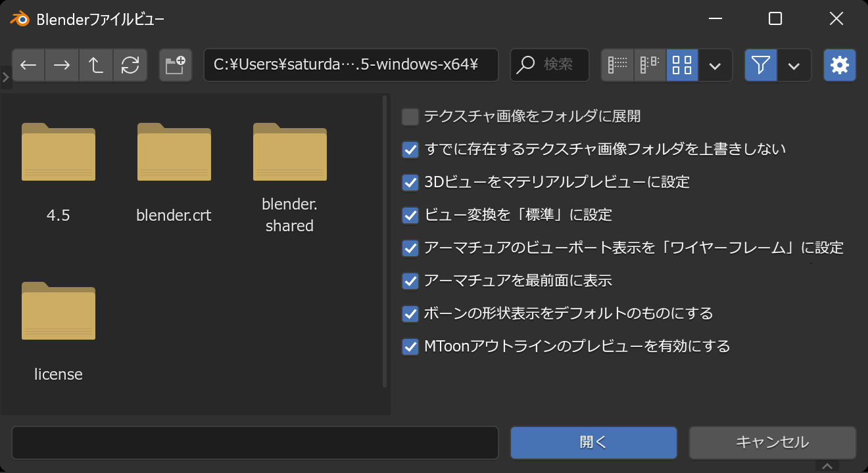Go back to the previous folder
Screen dimensions: 868x473
tap(28, 65)
